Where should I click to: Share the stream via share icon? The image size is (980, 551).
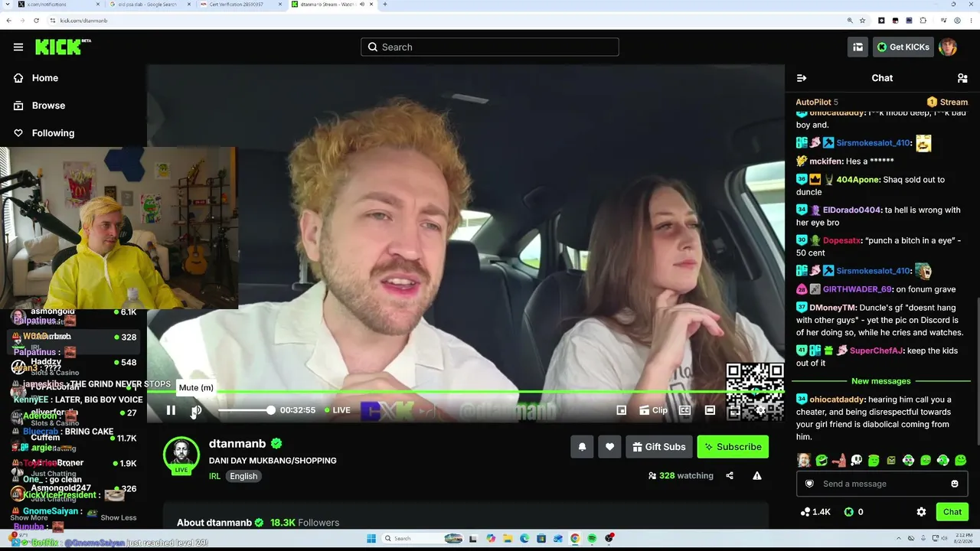coord(730,476)
